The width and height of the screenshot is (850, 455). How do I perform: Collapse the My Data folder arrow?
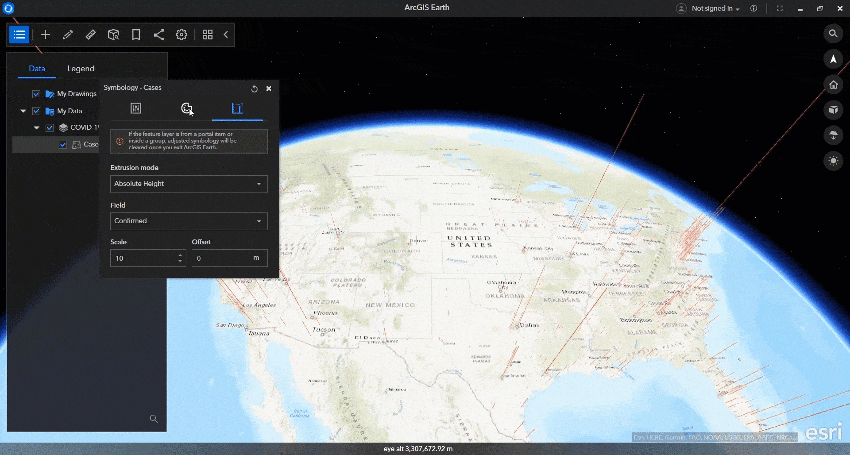(23, 111)
